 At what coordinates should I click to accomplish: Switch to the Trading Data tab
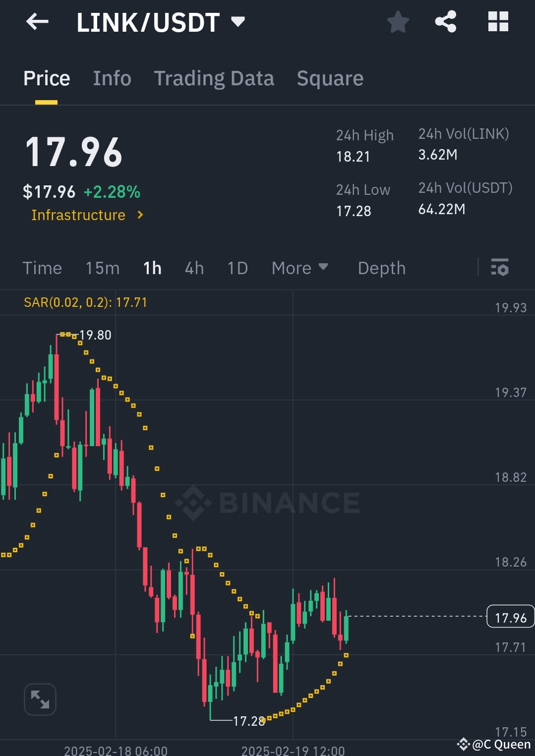214,78
